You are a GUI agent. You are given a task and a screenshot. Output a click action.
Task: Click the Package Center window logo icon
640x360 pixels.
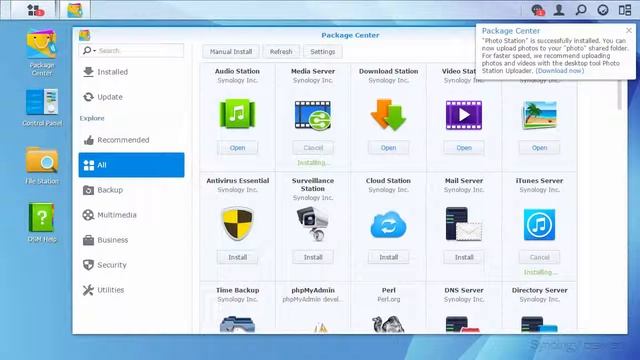click(x=84, y=35)
